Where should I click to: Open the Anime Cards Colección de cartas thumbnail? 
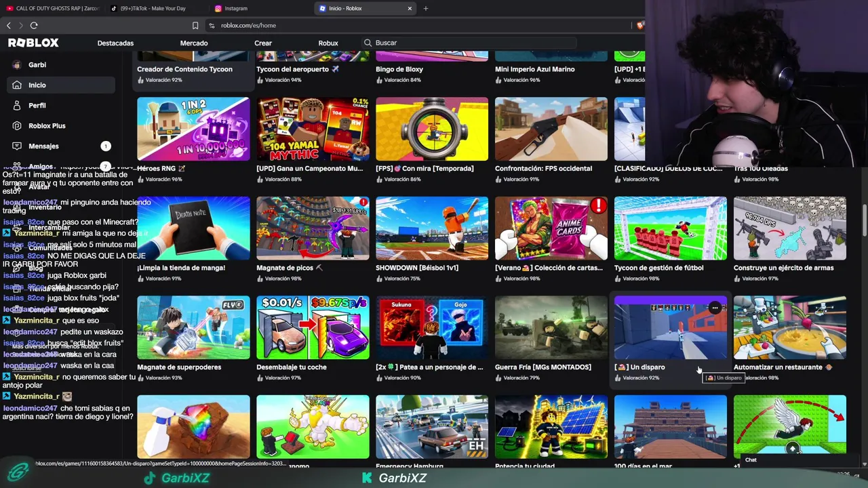click(551, 228)
